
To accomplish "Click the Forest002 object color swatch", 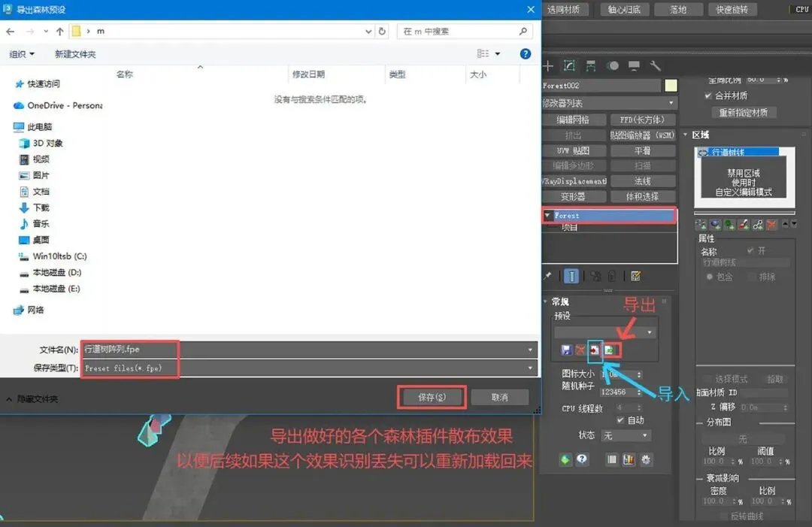I will [671, 86].
